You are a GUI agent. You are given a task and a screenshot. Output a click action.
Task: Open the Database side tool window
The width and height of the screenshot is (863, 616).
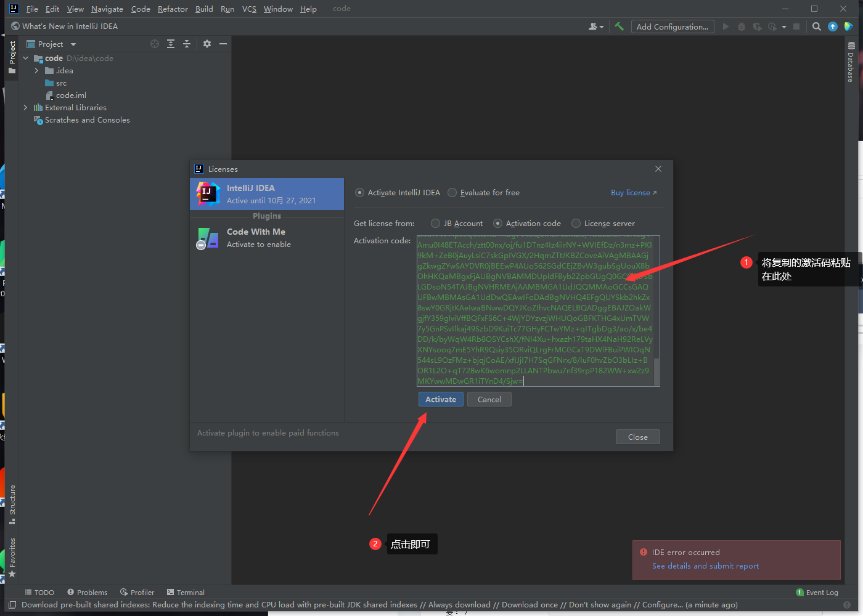pyautogui.click(x=851, y=62)
